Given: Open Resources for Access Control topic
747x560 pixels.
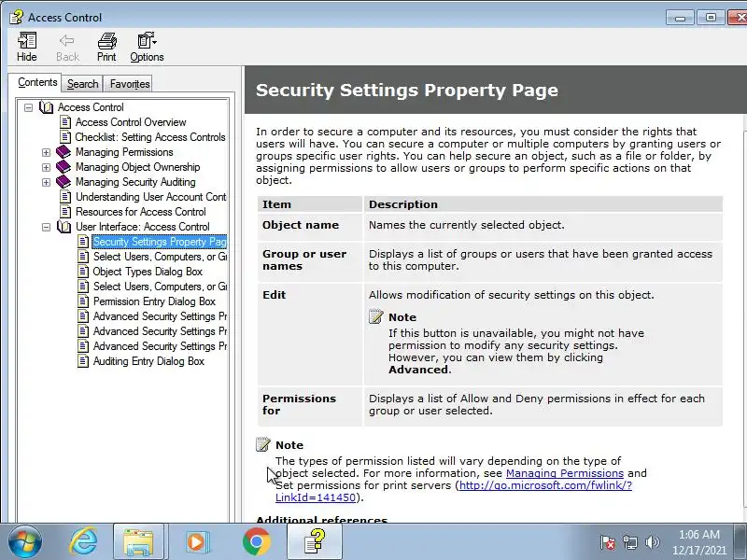Looking at the screenshot, I should coord(141,212).
